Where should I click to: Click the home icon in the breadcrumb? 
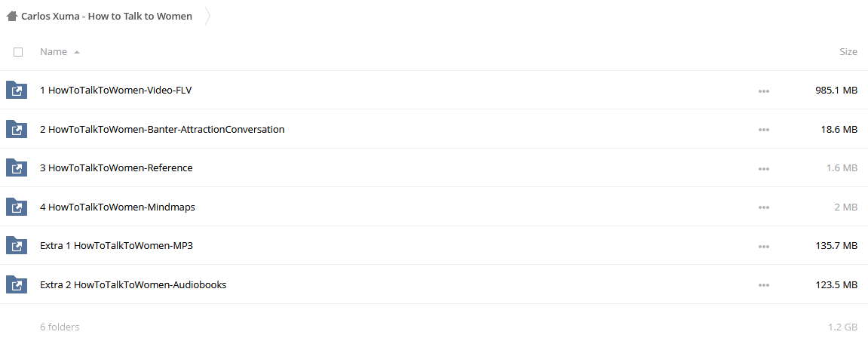click(x=11, y=17)
